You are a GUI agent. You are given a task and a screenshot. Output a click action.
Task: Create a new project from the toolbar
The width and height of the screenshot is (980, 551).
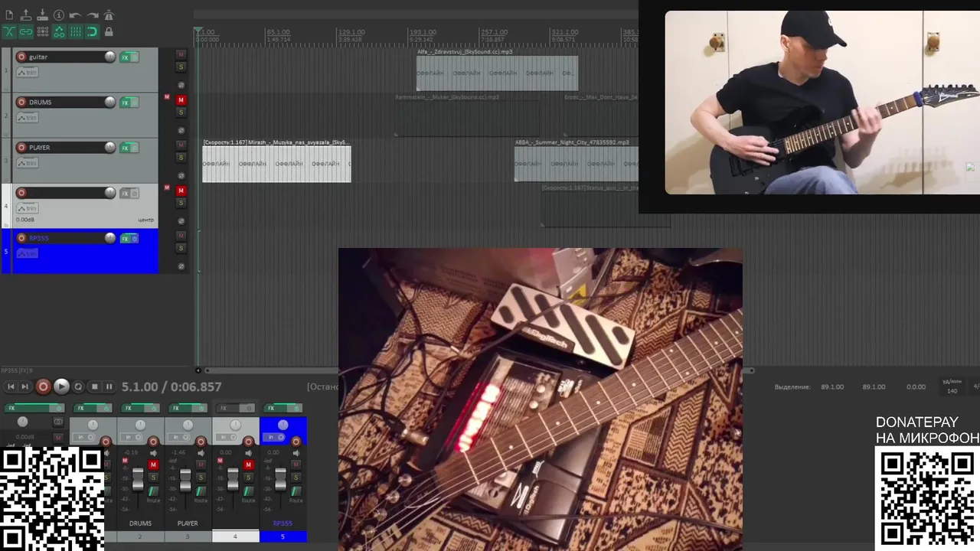(x=9, y=15)
